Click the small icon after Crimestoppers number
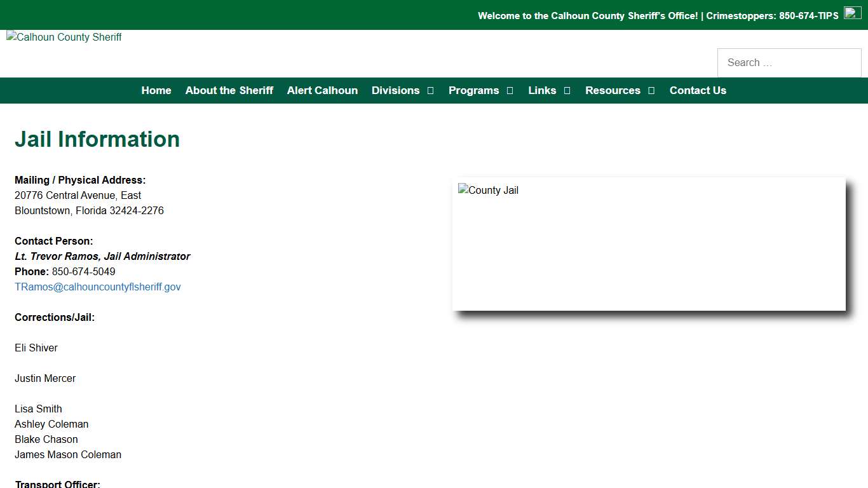868x488 pixels. coord(852,13)
